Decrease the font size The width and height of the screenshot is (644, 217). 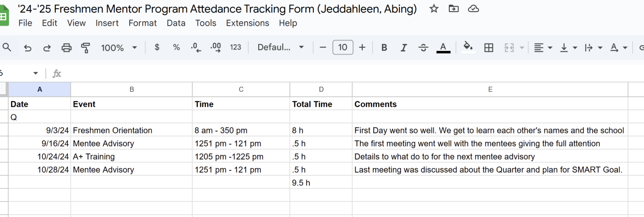click(x=323, y=47)
